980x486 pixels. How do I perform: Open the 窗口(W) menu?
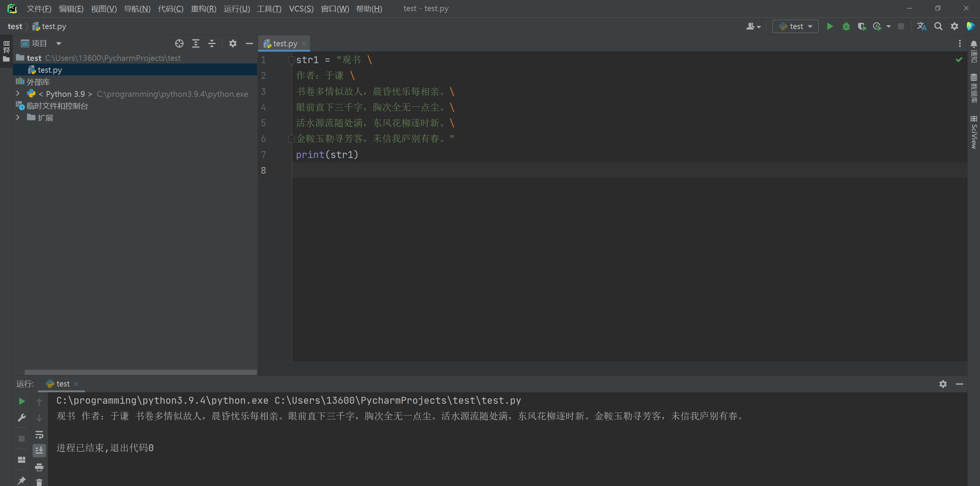[x=335, y=8]
